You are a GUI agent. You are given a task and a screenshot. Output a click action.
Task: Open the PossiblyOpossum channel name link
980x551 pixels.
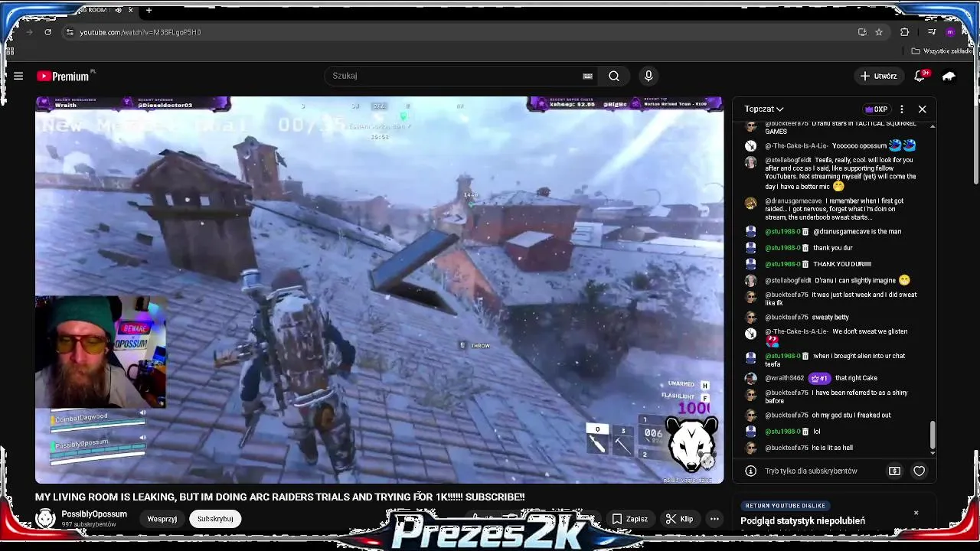click(x=94, y=514)
